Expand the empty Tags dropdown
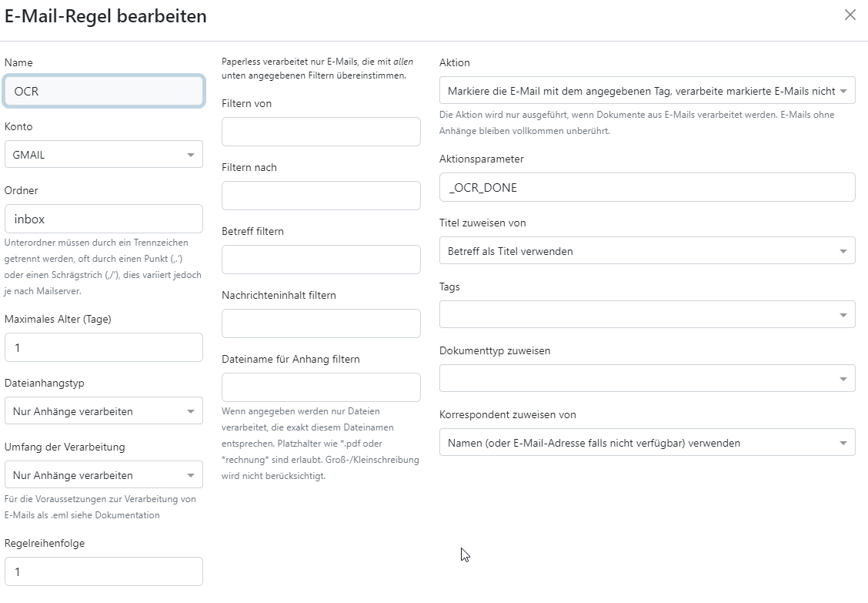Image resolution: width=868 pixels, height=603 pixels. coord(647,314)
